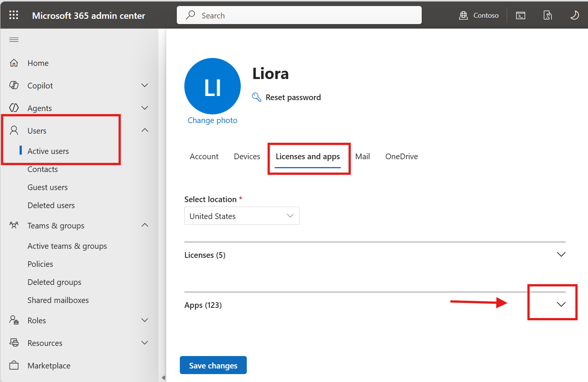Open the OneDrive tab
This screenshot has width=588, height=382.
pyautogui.click(x=401, y=157)
